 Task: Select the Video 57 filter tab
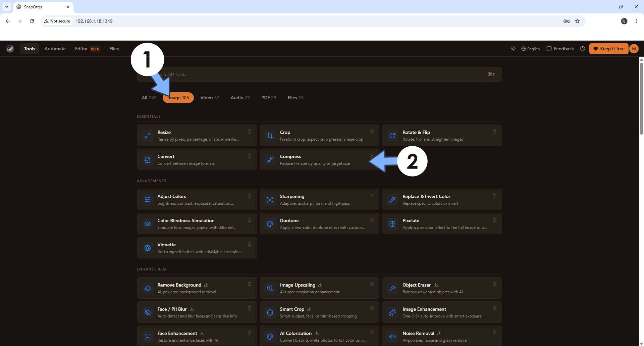(x=210, y=98)
